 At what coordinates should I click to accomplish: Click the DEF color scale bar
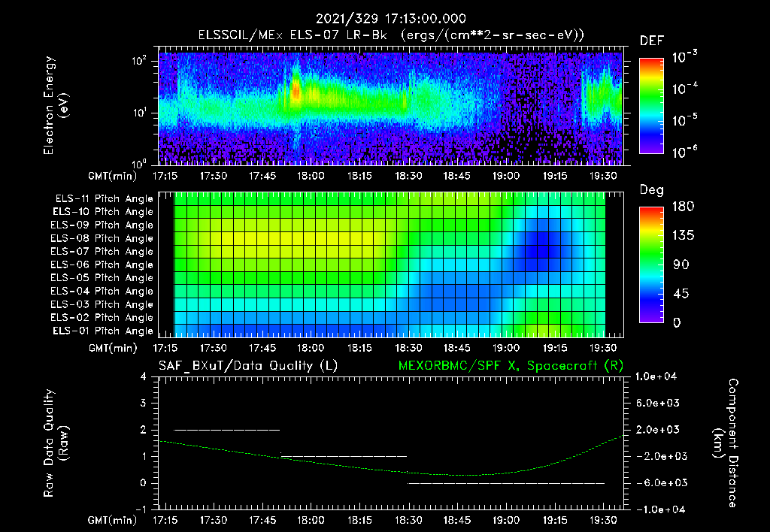click(651, 105)
